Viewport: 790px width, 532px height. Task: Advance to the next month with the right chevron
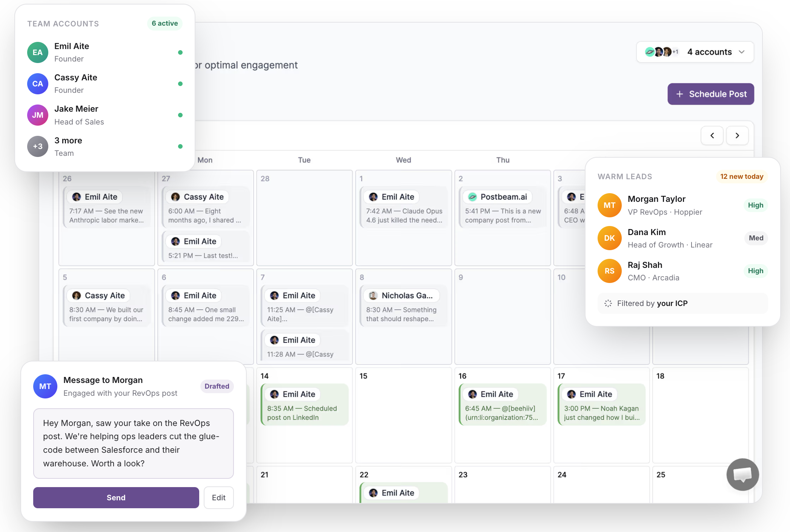click(737, 135)
